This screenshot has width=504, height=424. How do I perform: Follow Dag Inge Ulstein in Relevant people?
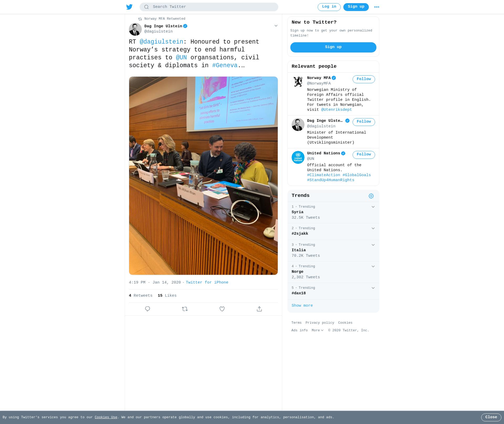click(364, 122)
